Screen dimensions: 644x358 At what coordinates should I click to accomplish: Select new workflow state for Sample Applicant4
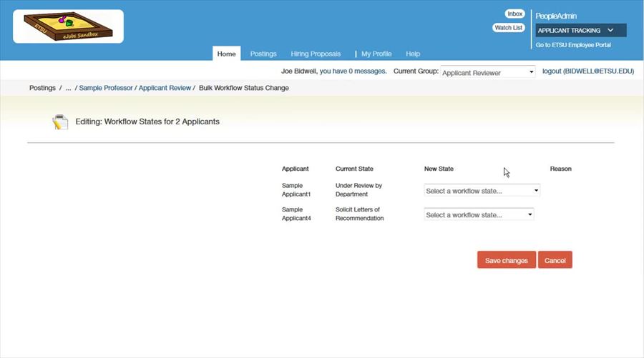click(x=479, y=214)
